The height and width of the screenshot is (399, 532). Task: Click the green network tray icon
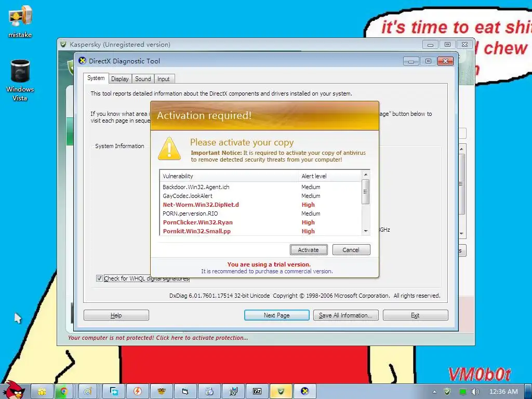click(462, 392)
